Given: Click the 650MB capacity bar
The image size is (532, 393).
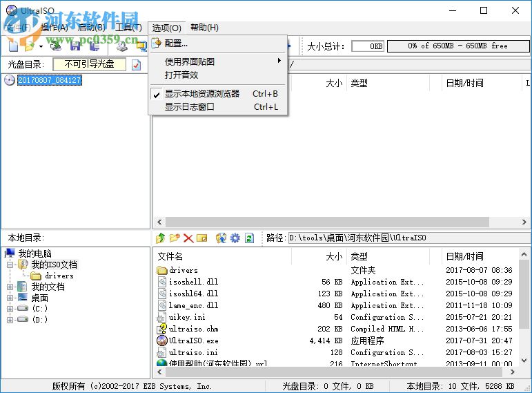Looking at the screenshot, I should coord(458,46).
